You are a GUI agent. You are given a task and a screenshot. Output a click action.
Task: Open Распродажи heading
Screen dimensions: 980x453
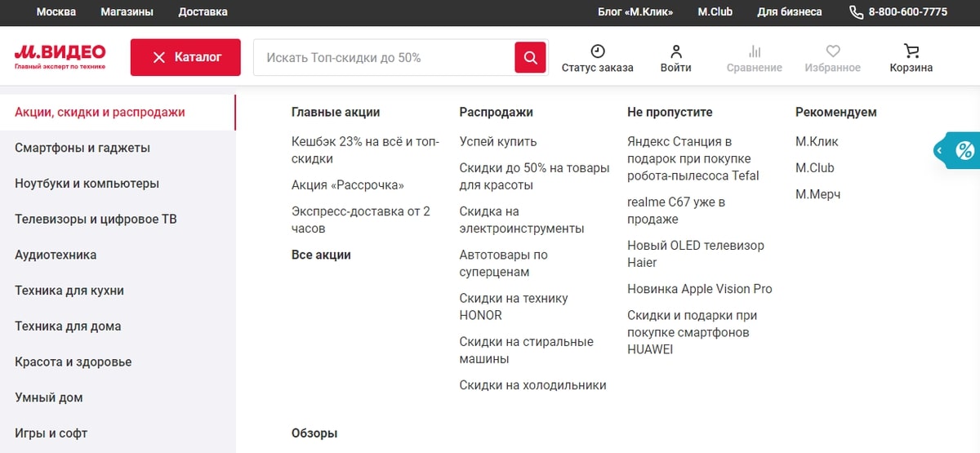pos(496,113)
